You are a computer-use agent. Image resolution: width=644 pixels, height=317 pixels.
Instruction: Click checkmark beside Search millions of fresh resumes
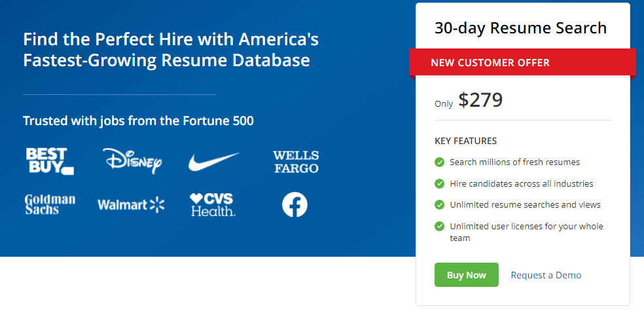pos(439,162)
